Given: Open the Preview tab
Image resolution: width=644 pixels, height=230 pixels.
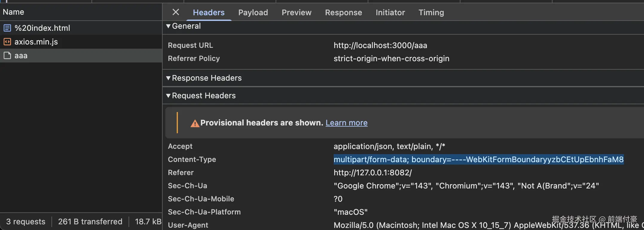Looking at the screenshot, I should click(296, 13).
